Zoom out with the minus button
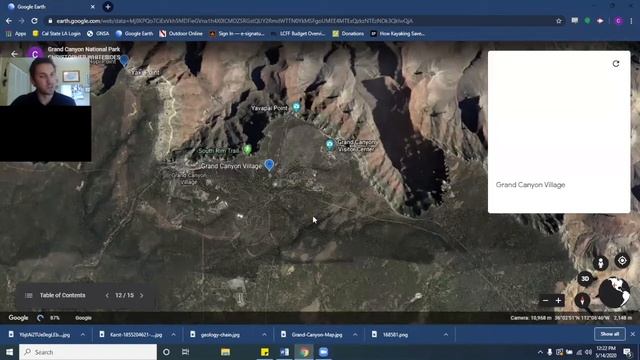640x360 pixels. coord(545,301)
